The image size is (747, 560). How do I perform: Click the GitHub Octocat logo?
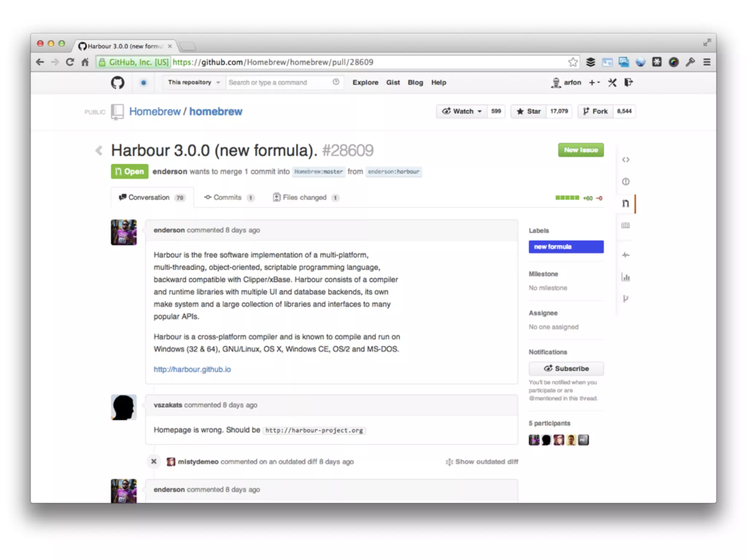click(x=117, y=82)
